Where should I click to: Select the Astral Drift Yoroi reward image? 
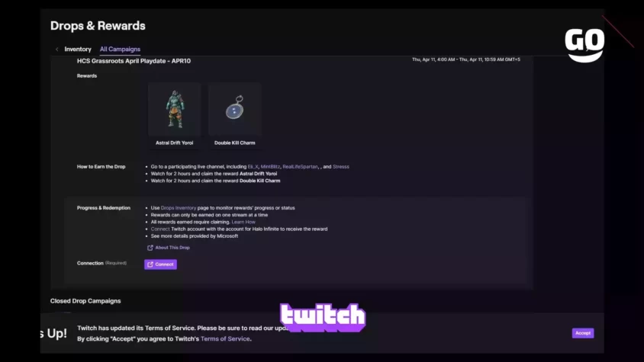tap(174, 110)
